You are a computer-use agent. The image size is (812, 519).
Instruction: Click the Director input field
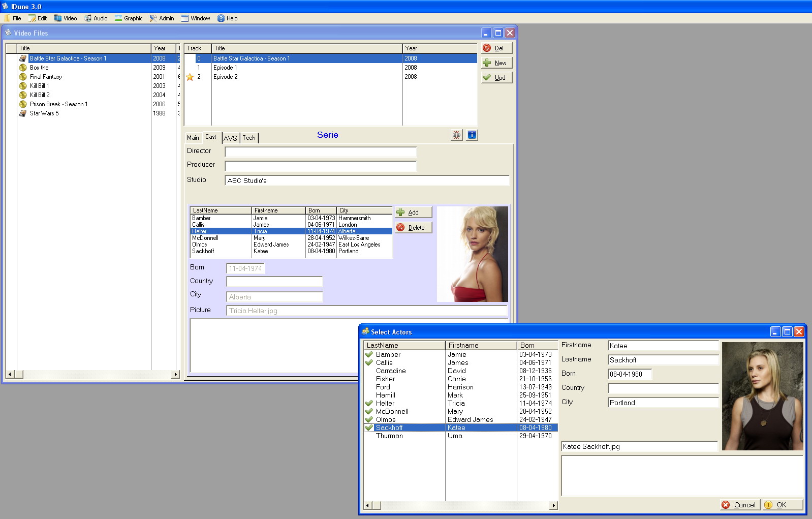[321, 152]
